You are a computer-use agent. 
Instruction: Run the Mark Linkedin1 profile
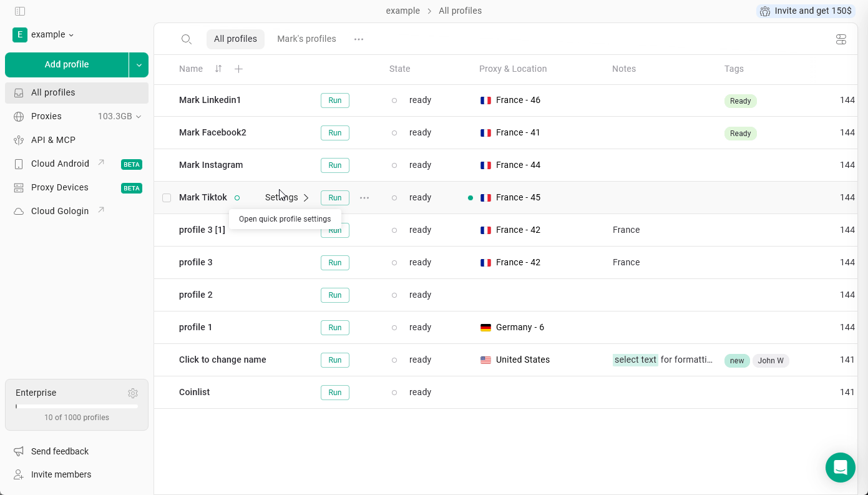[x=335, y=100]
